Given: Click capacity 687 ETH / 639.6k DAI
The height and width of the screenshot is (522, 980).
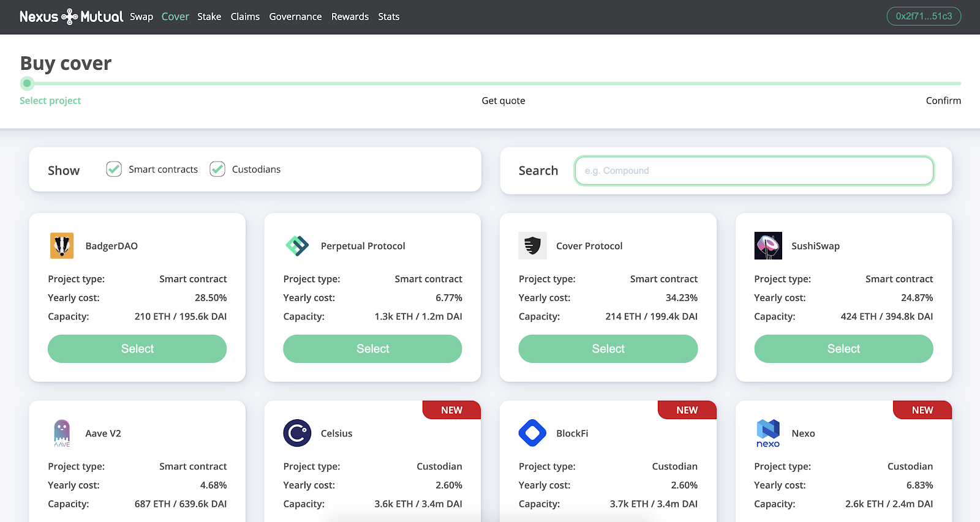Looking at the screenshot, I should pyautogui.click(x=181, y=504).
